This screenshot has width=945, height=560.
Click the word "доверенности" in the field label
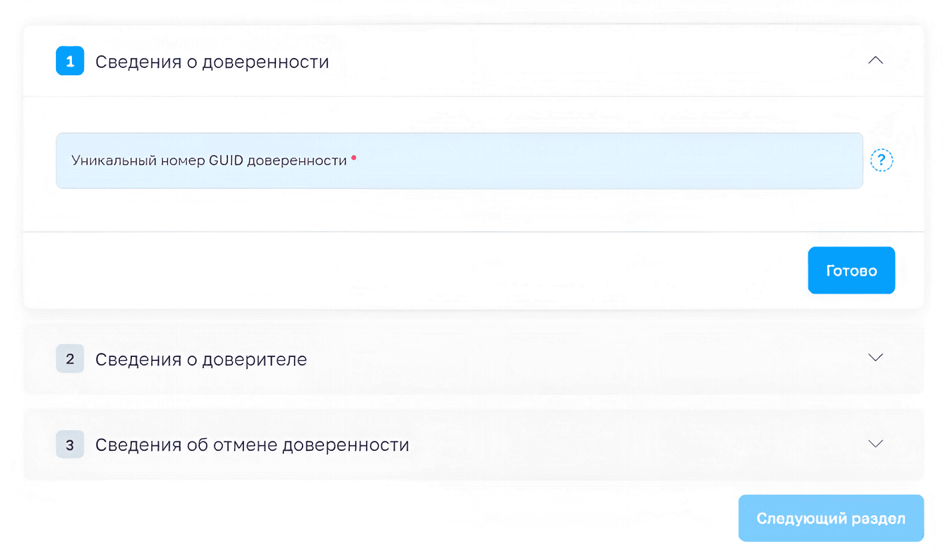coord(297,160)
